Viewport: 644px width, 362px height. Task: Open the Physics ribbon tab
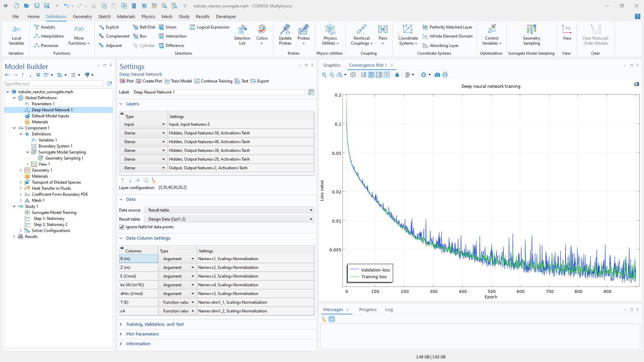(x=148, y=16)
